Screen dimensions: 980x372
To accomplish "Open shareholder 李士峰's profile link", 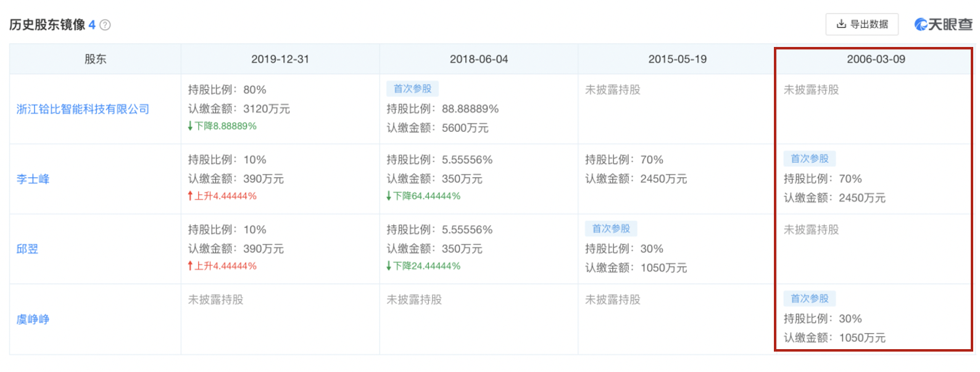I will 33,179.
